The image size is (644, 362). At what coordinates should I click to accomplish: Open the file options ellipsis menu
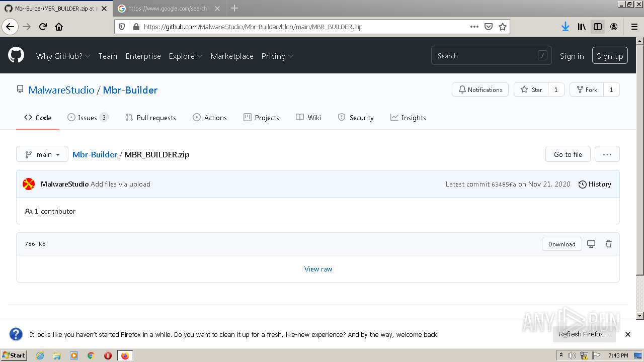(x=607, y=154)
